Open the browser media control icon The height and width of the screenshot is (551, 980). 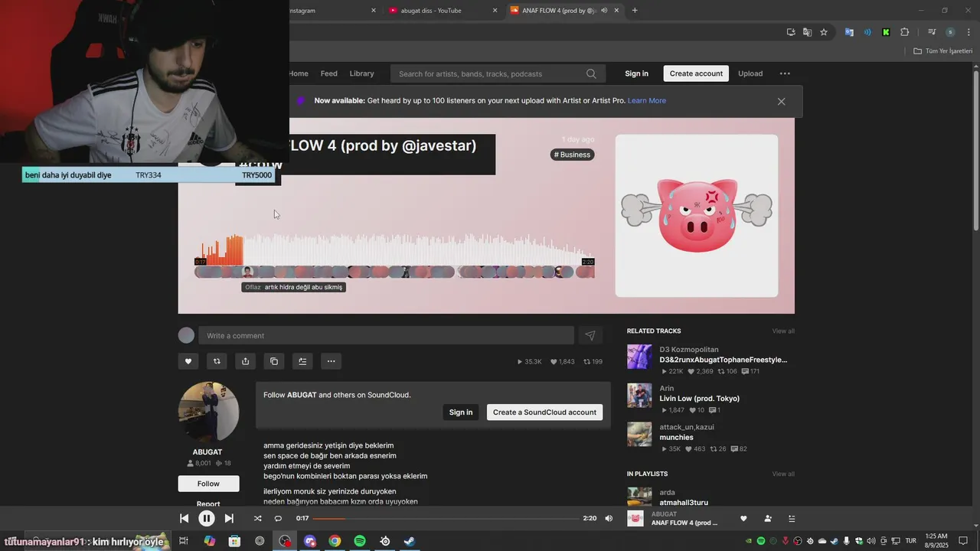(932, 32)
